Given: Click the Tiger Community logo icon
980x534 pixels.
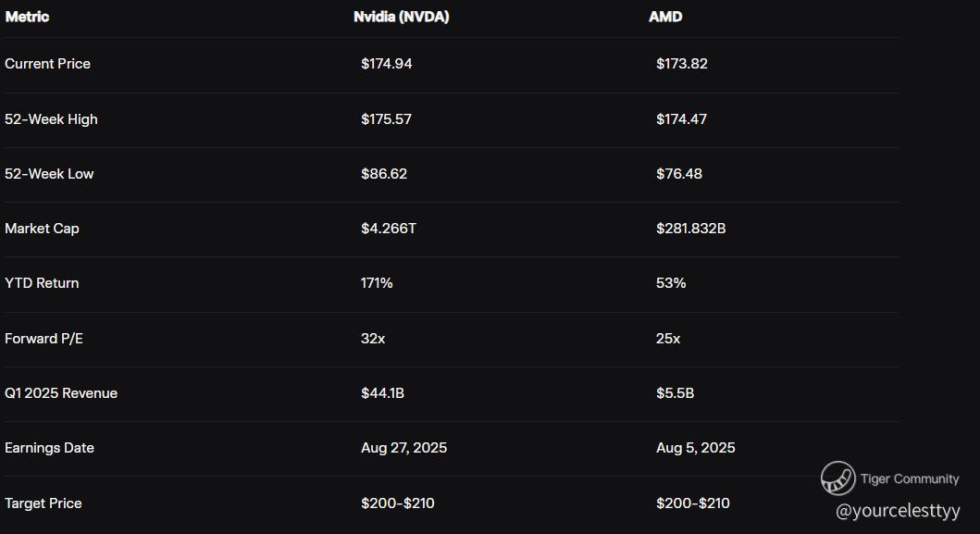Looking at the screenshot, I should pyautogui.click(x=837, y=478).
